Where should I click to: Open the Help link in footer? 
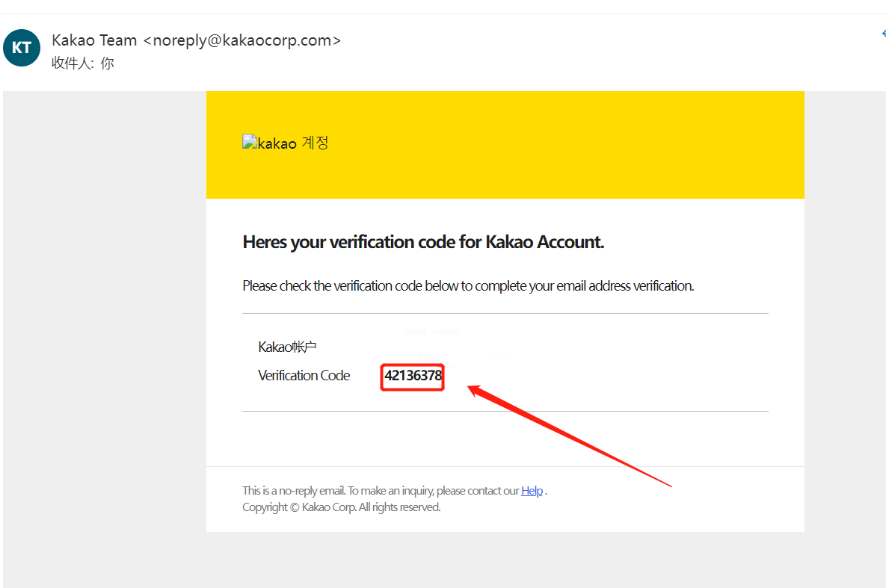click(532, 491)
